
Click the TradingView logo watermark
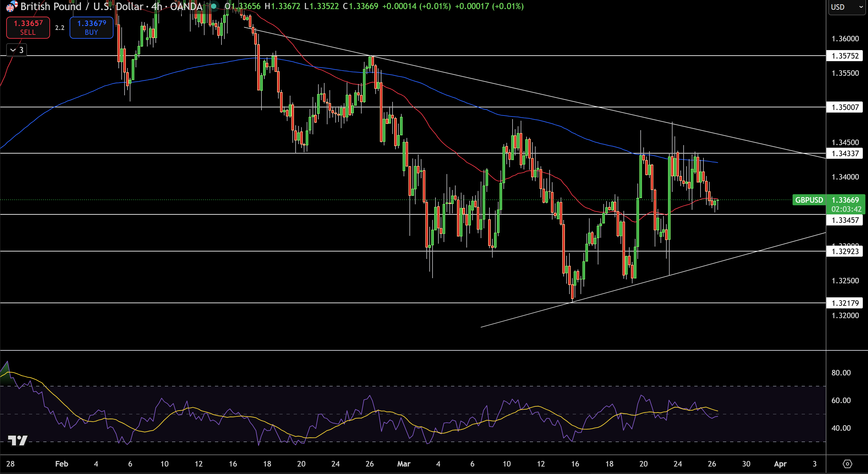(x=18, y=440)
